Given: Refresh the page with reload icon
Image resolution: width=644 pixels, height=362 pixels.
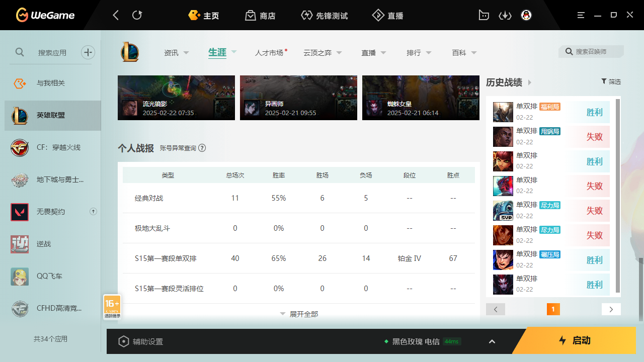Looking at the screenshot, I should 137,15.
